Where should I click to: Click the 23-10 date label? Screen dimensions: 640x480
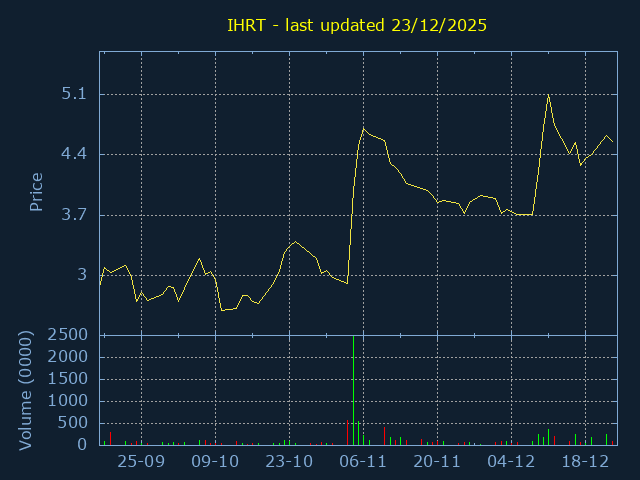289,462
